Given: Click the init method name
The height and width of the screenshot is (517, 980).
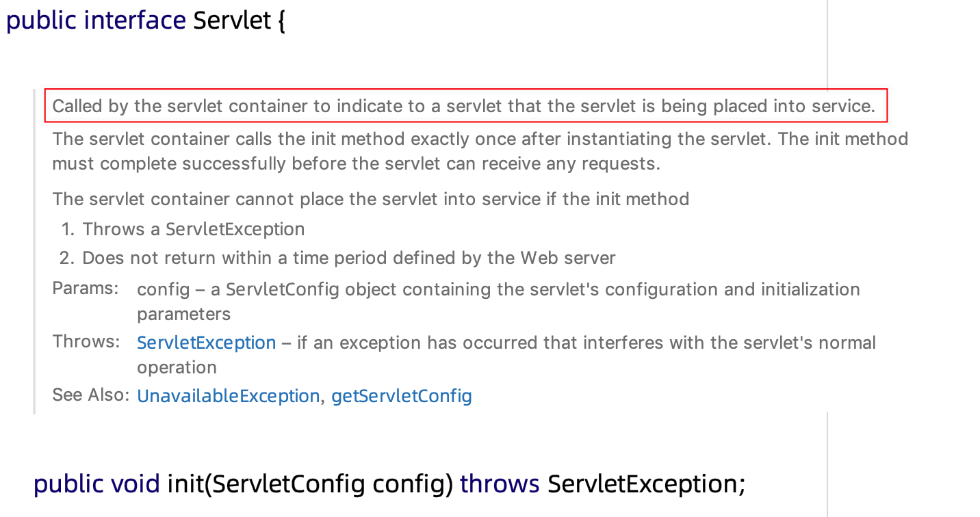Looking at the screenshot, I should (x=185, y=483).
